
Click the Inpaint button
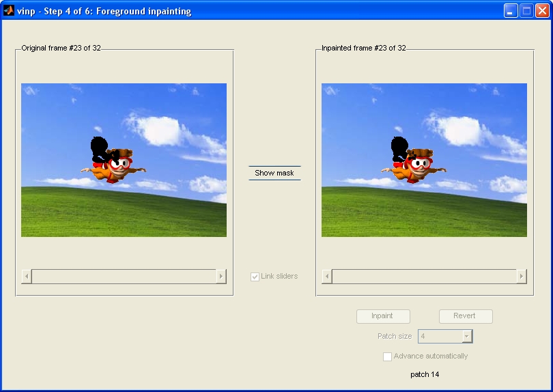click(x=383, y=316)
